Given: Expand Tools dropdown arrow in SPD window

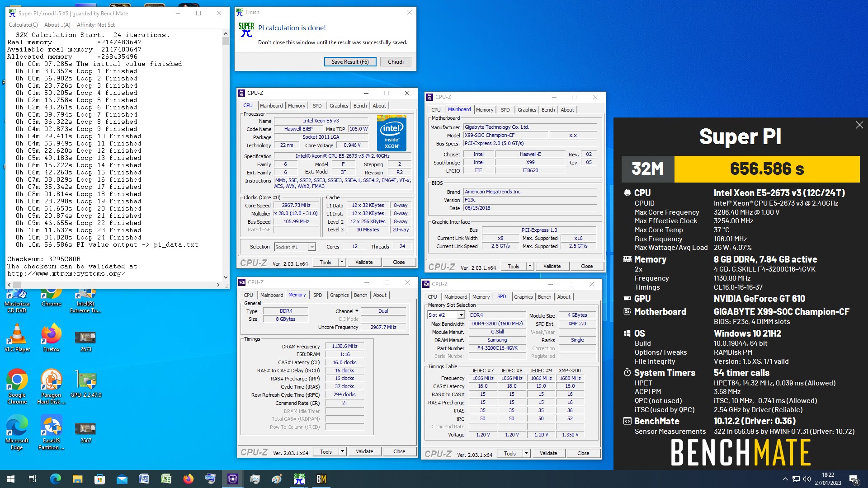Looking at the screenshot, I should [526, 453].
